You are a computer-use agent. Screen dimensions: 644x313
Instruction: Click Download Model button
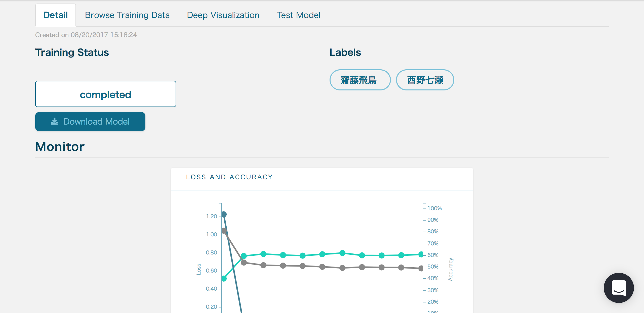coord(90,121)
